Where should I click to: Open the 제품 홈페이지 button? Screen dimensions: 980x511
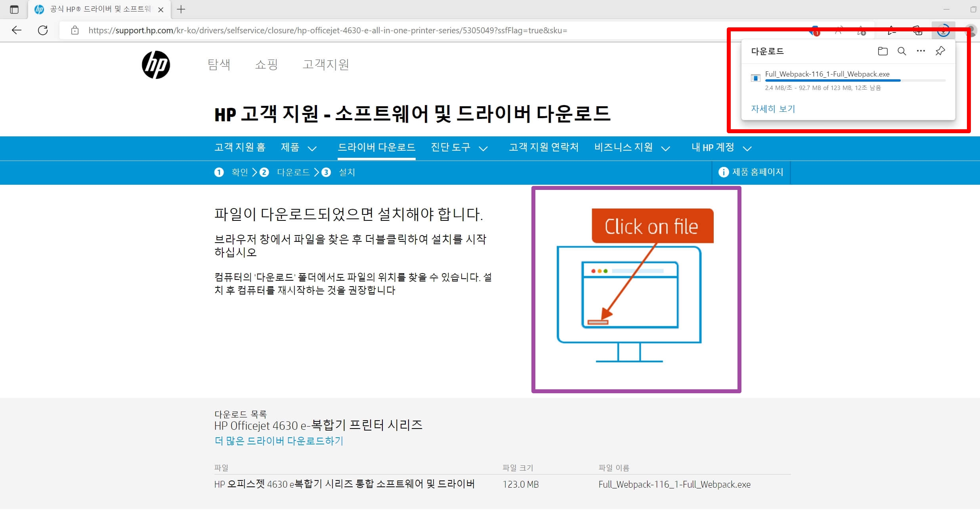point(751,172)
